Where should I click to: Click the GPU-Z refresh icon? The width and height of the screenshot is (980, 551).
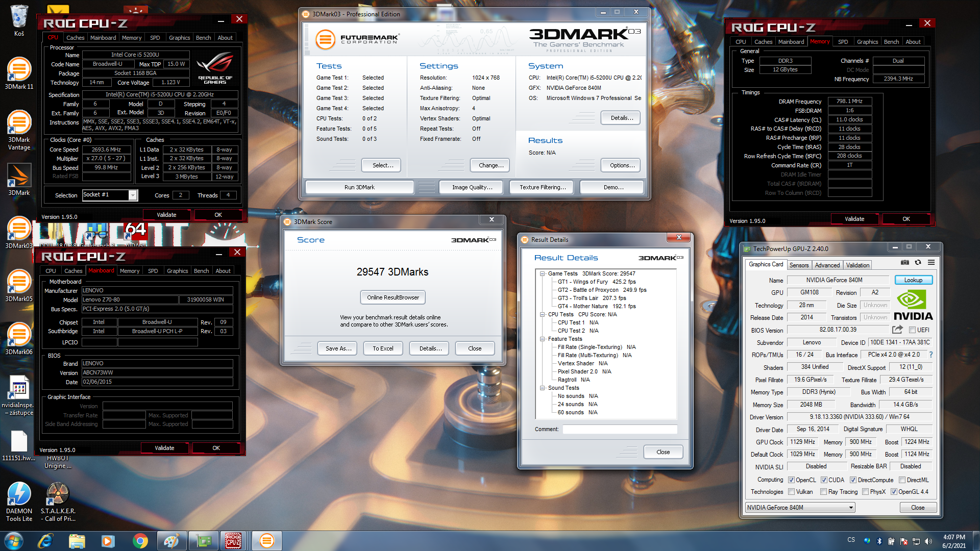[x=918, y=263]
